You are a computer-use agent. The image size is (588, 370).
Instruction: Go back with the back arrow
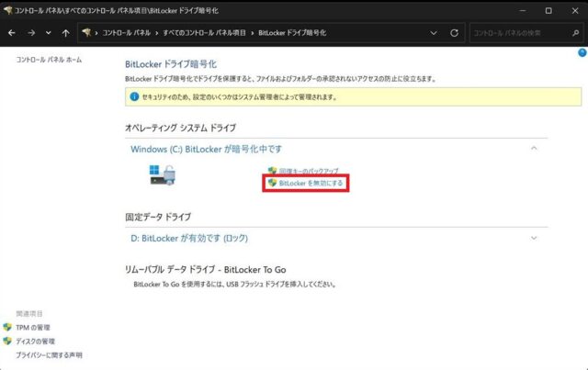point(12,33)
